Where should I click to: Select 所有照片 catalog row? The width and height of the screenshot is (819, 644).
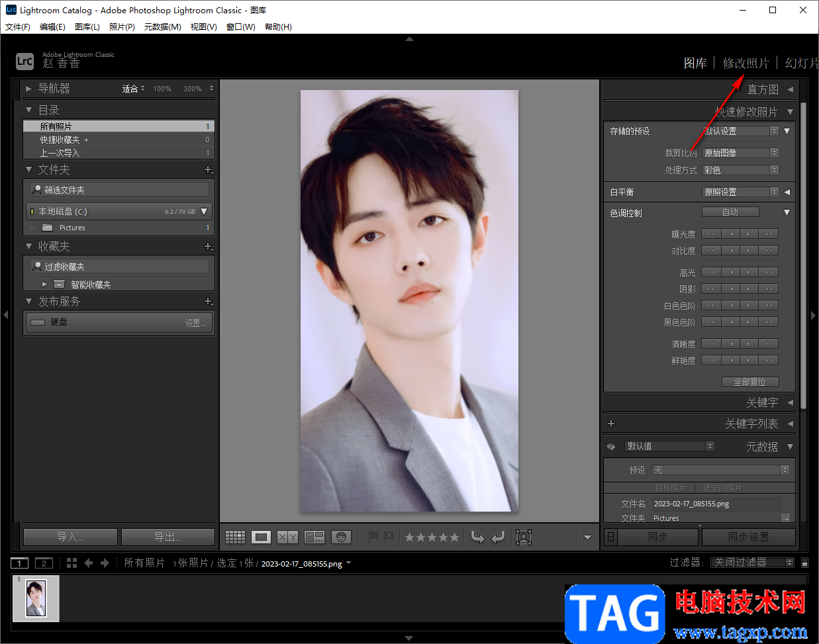click(119, 126)
